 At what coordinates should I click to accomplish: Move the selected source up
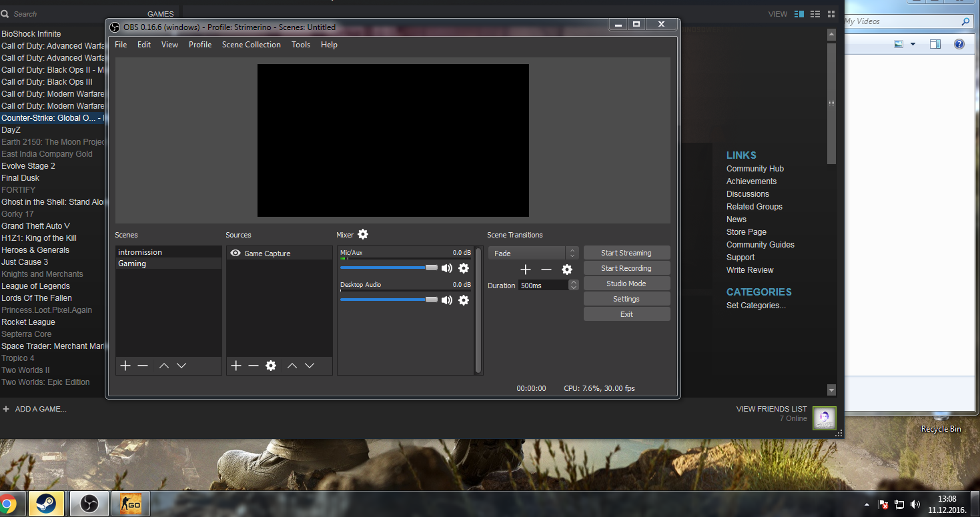pyautogui.click(x=292, y=366)
